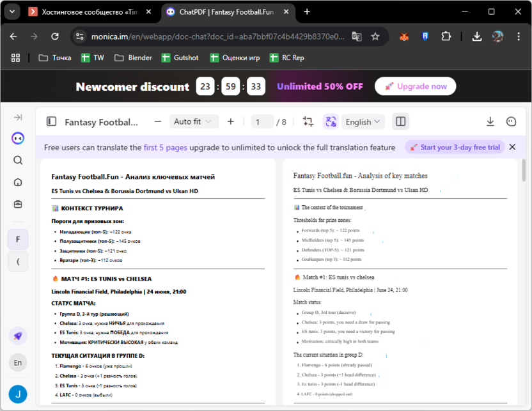
Task: Go back to the previous page
Action: click(x=13, y=36)
